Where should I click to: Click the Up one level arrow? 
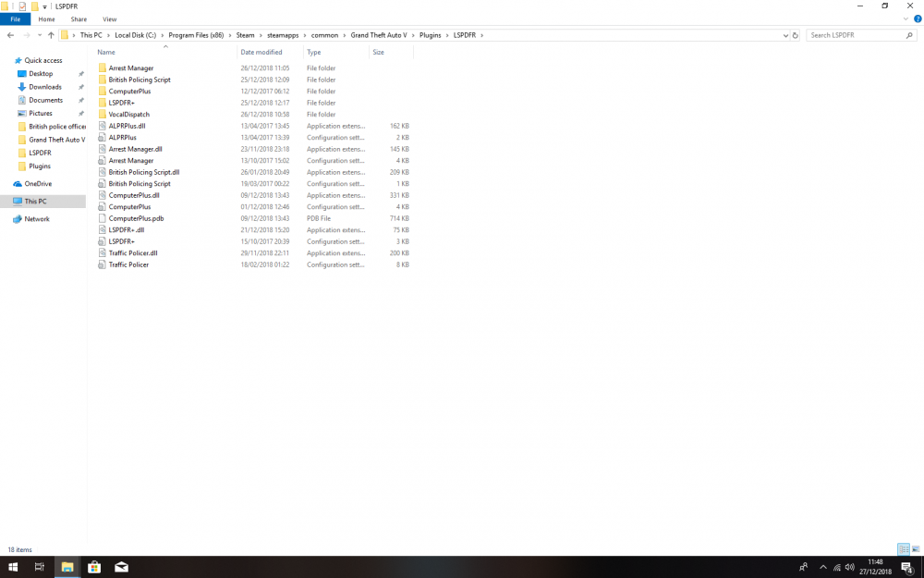tap(51, 35)
